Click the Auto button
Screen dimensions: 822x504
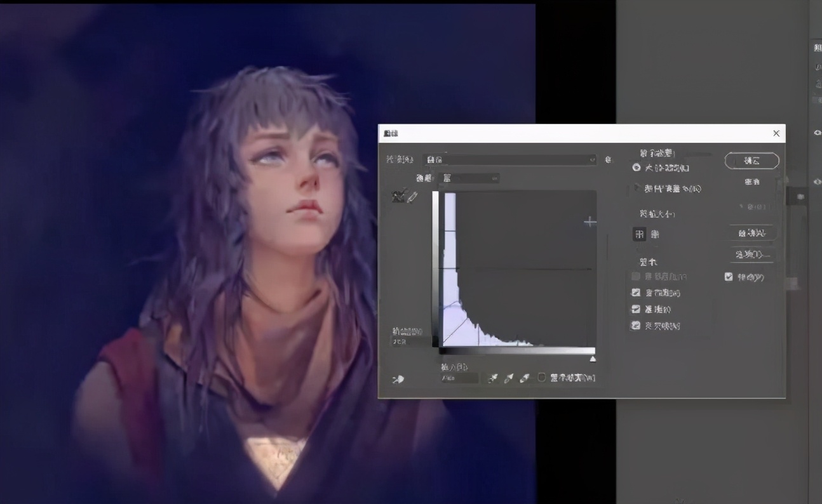click(x=752, y=233)
